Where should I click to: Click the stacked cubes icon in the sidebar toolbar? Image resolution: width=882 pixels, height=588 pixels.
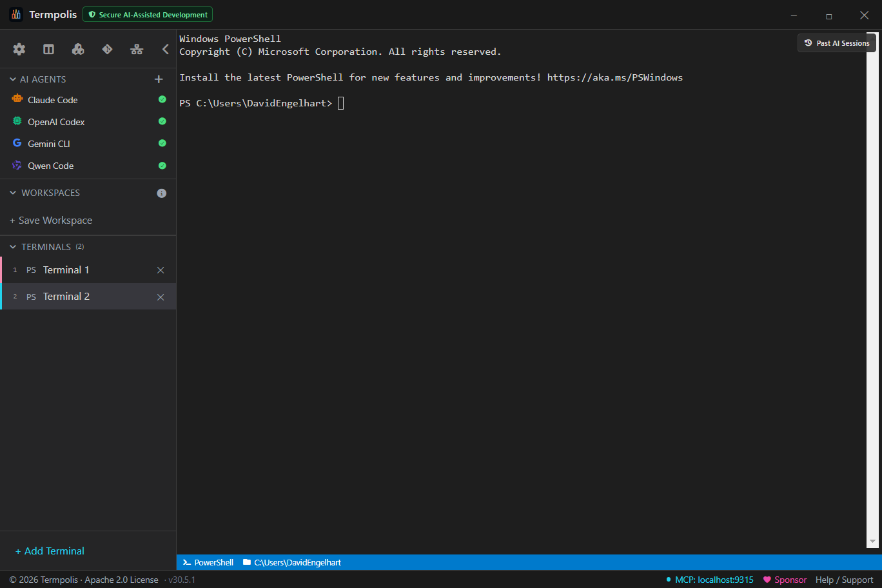78,49
